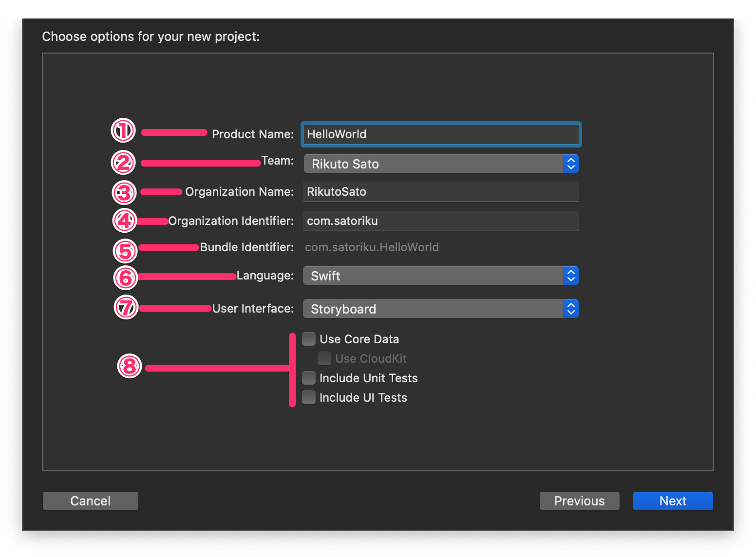Open the Language dropdown set to Swift
Image resolution: width=756 pixels, height=557 pixels.
click(x=441, y=276)
